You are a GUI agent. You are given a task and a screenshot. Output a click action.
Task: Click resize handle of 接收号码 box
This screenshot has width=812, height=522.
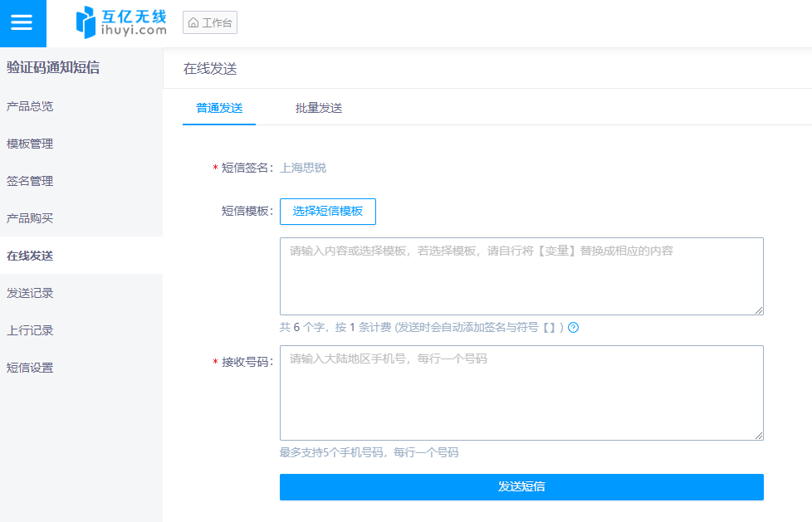pyautogui.click(x=759, y=435)
